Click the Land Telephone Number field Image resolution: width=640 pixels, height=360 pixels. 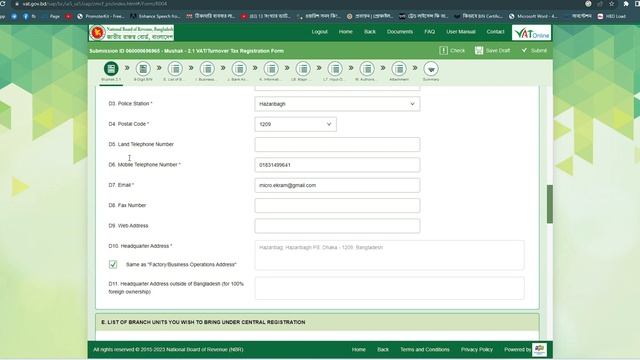point(337,144)
